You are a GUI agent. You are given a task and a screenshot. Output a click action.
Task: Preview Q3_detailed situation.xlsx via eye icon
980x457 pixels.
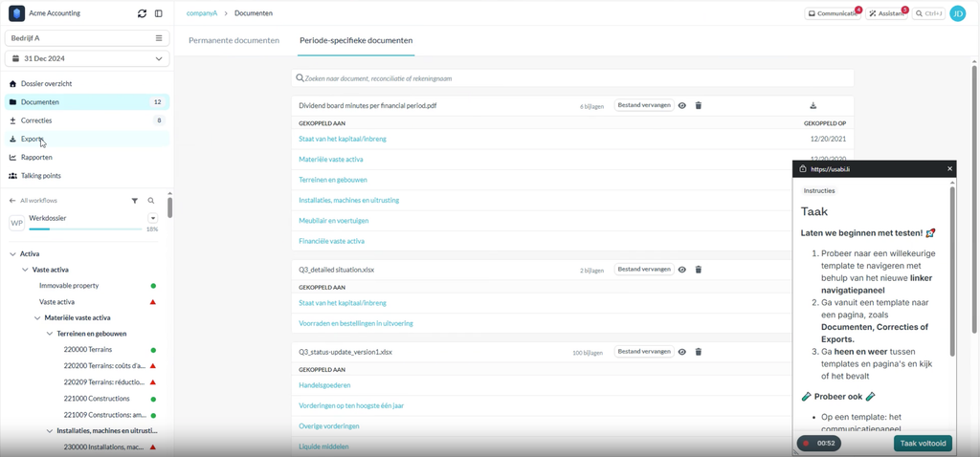[x=682, y=270]
